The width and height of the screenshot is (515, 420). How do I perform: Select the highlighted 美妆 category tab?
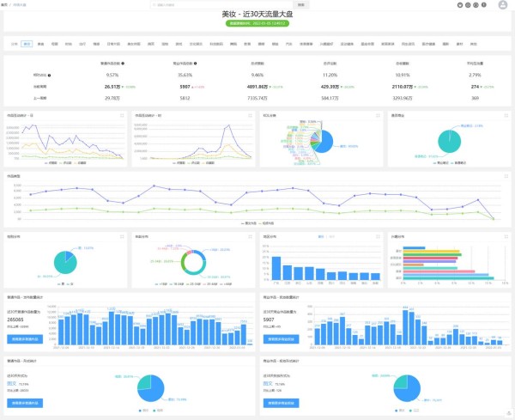pyautogui.click(x=27, y=44)
